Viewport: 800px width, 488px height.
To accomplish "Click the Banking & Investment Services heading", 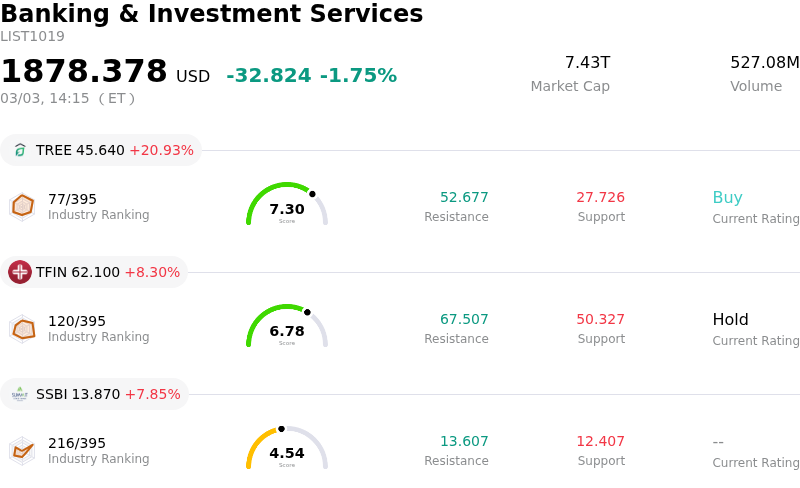I will (x=212, y=14).
